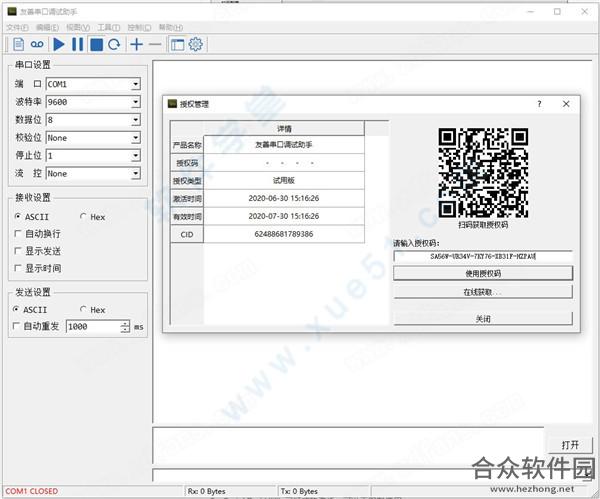Viewport: 600px width, 499px height.
Task: Click the Tx: 0 Bytes status entry
Action: pos(299,491)
